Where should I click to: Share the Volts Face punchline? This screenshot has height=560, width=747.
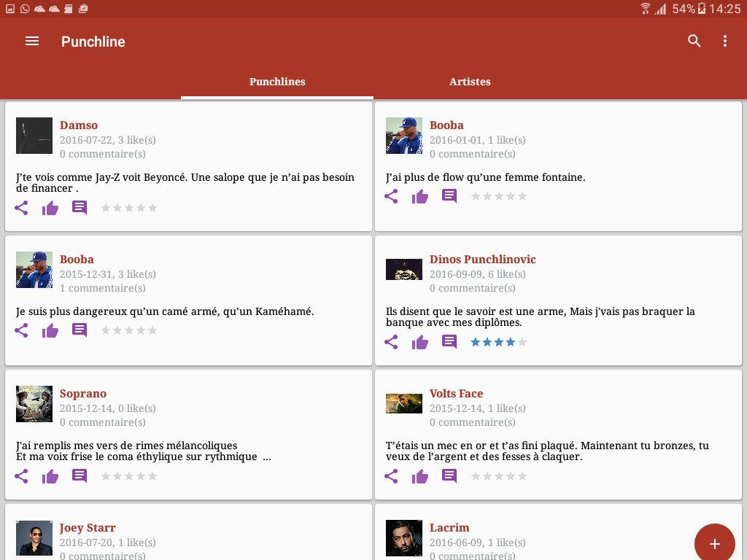(x=391, y=476)
